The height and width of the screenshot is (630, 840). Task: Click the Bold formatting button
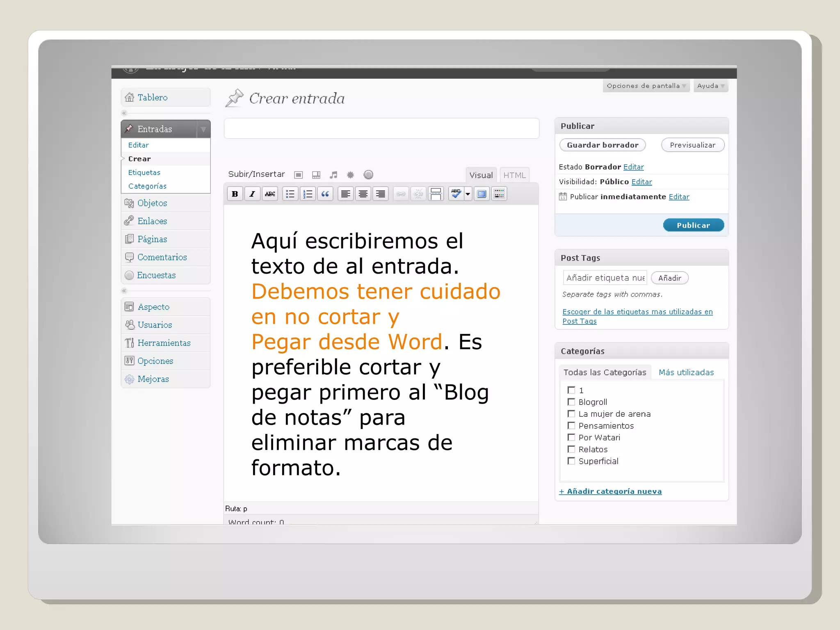pyautogui.click(x=235, y=194)
